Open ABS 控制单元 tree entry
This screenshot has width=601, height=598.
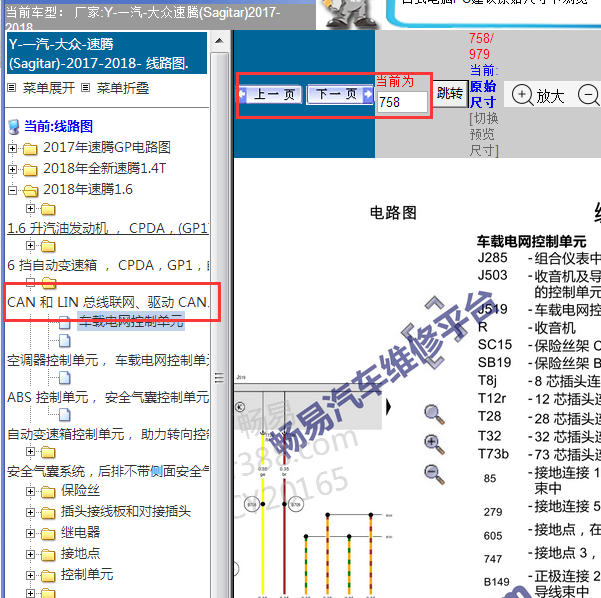pyautogui.click(x=108, y=398)
